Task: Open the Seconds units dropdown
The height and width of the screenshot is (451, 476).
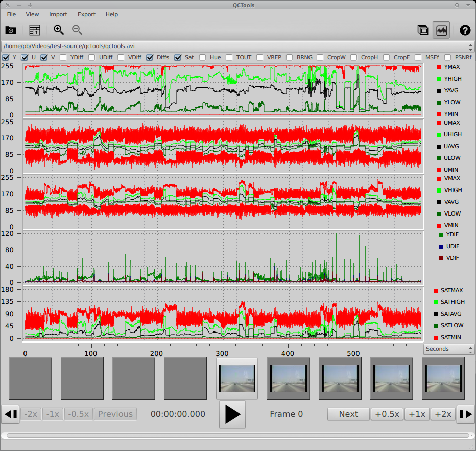Action: (x=448, y=349)
